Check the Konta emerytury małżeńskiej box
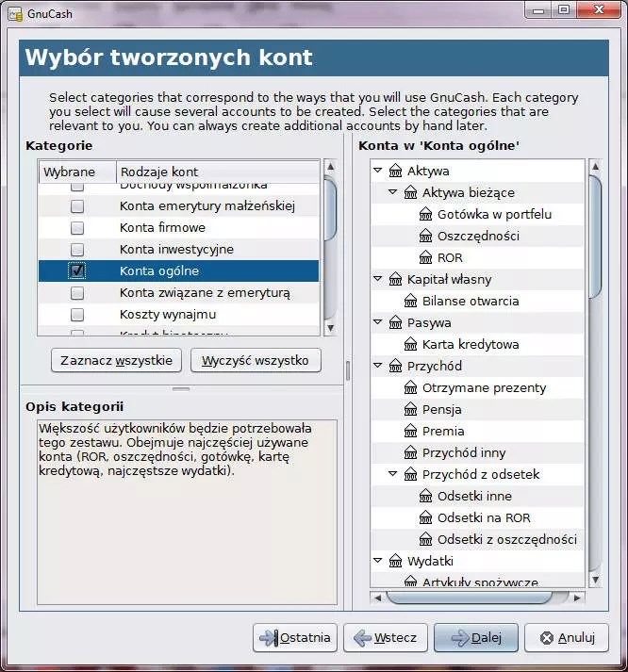 pyautogui.click(x=77, y=206)
